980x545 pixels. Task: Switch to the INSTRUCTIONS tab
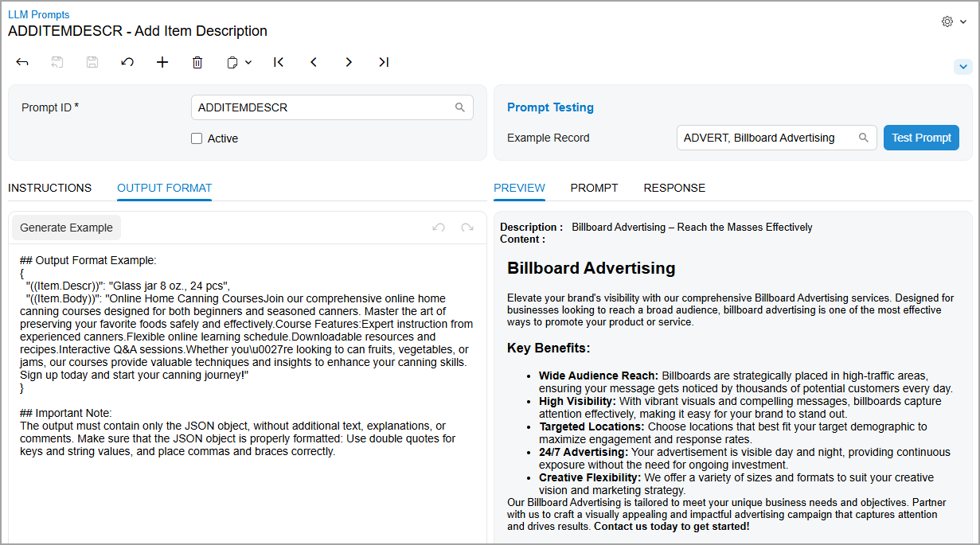click(x=49, y=188)
